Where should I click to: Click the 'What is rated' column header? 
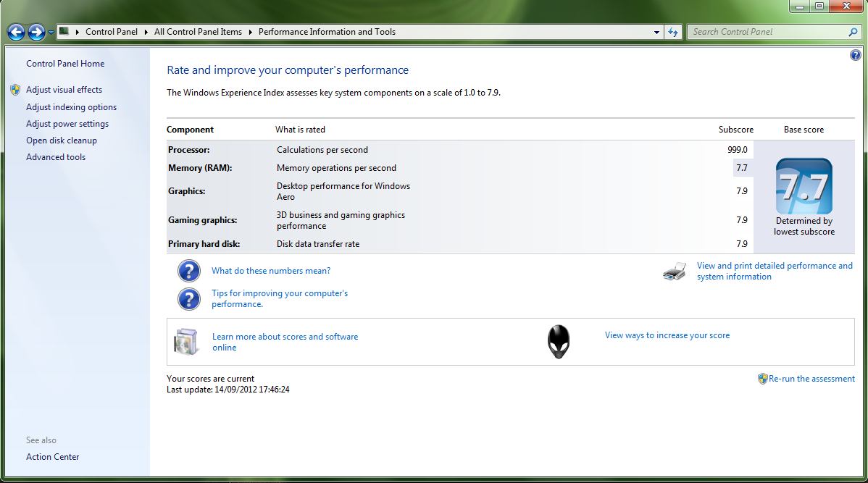pyautogui.click(x=300, y=130)
